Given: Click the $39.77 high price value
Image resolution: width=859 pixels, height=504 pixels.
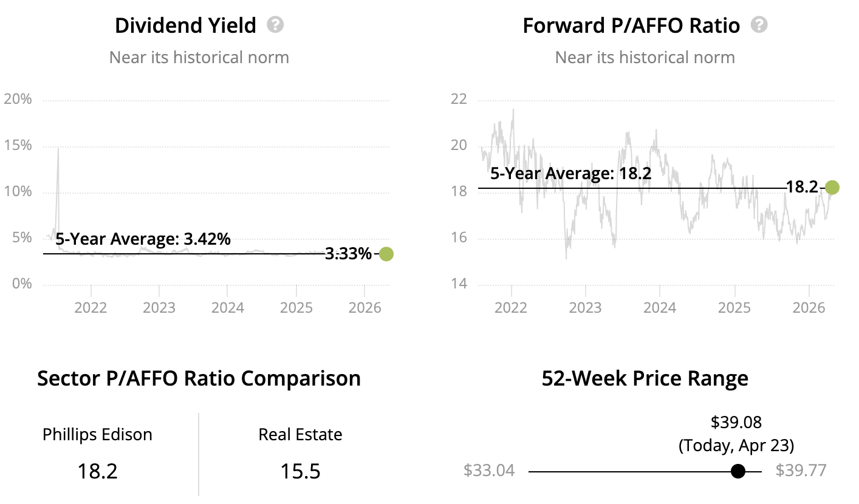Looking at the screenshot, I should click(x=801, y=471).
